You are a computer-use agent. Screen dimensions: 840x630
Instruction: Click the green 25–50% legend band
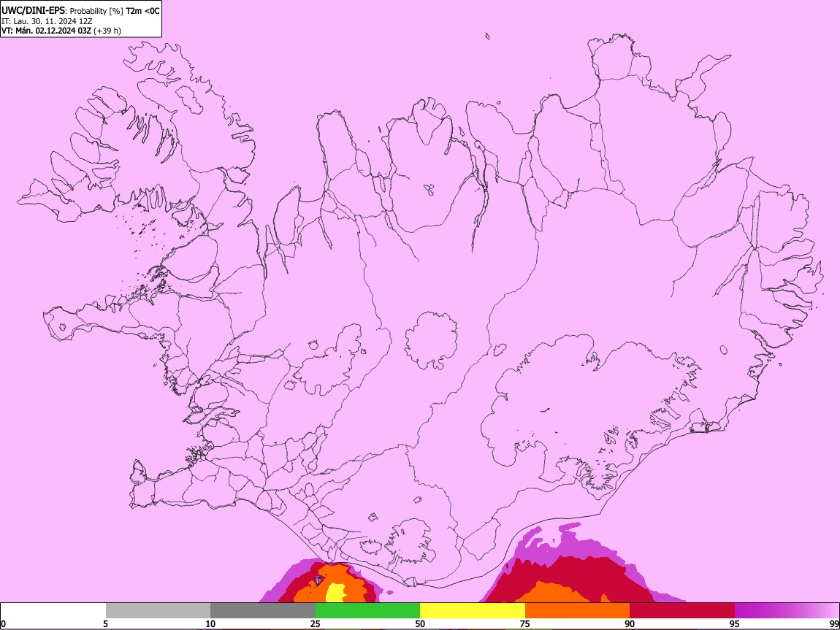coord(367,611)
